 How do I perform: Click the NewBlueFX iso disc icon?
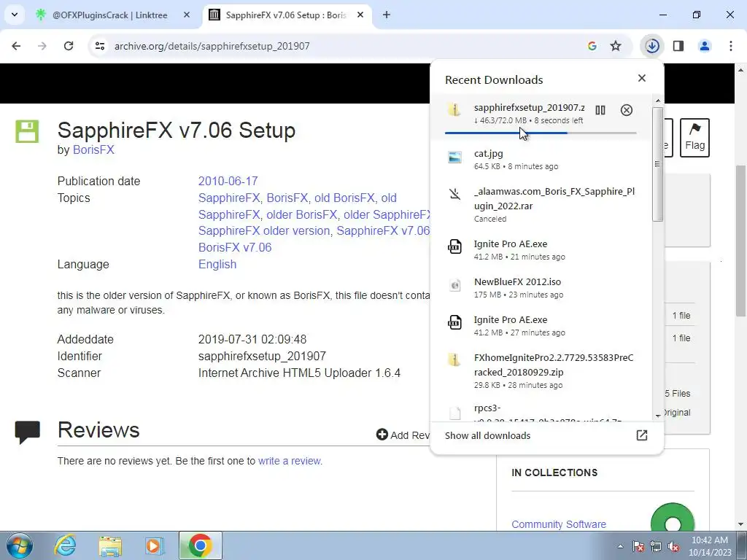(x=455, y=285)
